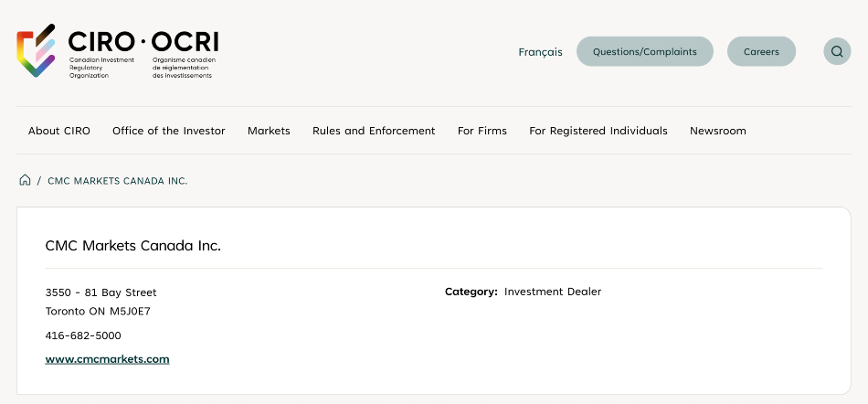Select Toronto ON M5J0E7 text
This screenshot has width=868, height=404.
(98, 311)
